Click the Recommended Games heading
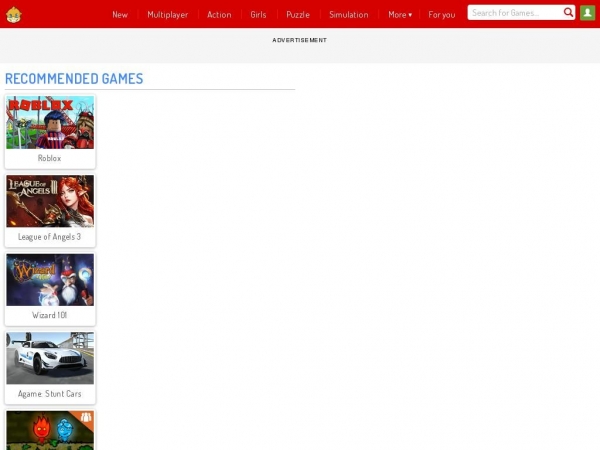Screen dimensions: 600x450 tap(74, 79)
